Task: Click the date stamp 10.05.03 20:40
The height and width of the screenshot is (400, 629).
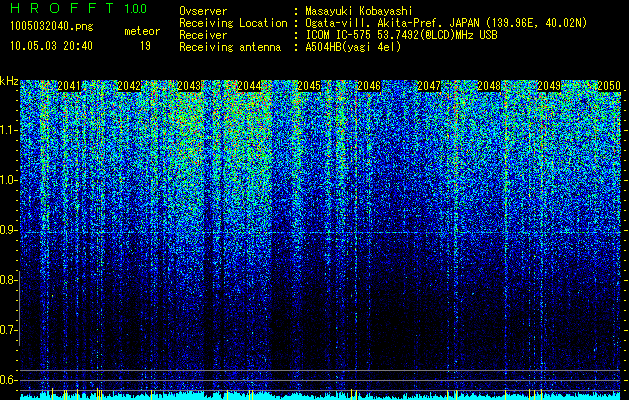Action: click(x=51, y=46)
